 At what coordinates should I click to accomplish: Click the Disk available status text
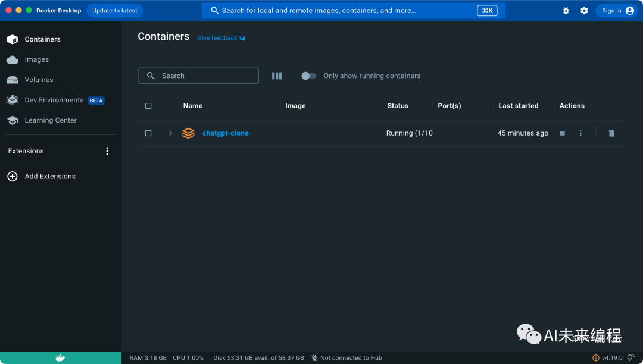pos(259,358)
